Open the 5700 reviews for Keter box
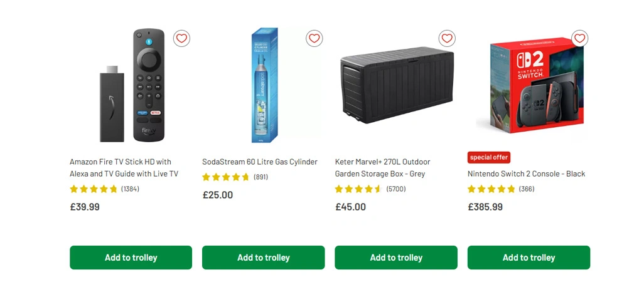 [395, 189]
